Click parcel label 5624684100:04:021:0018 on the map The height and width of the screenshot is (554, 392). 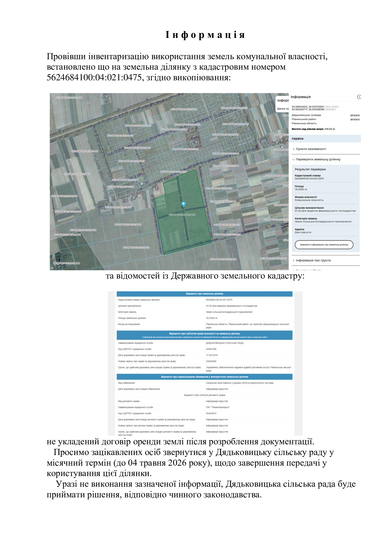[223, 259]
